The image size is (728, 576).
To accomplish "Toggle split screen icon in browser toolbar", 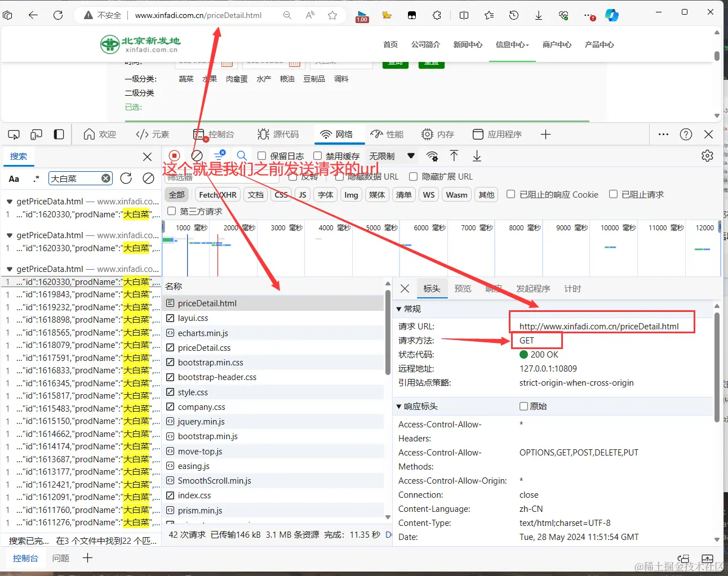I will click(x=464, y=15).
